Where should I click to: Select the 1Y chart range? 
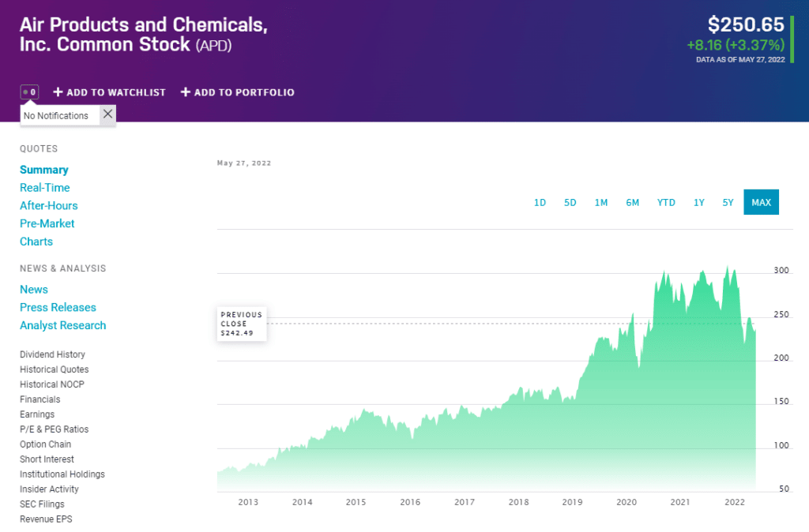[x=699, y=203]
